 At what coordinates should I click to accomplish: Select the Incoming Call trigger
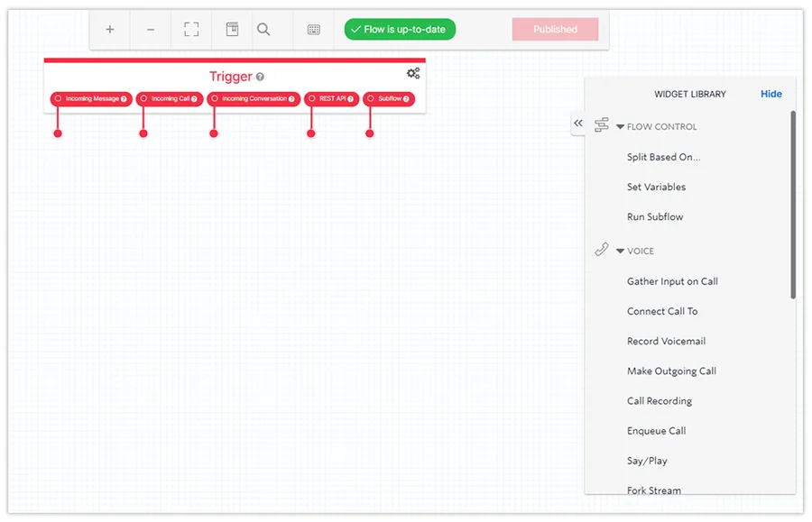point(170,99)
